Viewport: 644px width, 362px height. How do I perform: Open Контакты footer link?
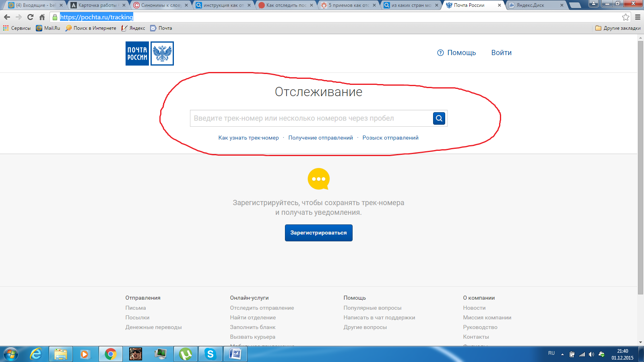(476, 337)
